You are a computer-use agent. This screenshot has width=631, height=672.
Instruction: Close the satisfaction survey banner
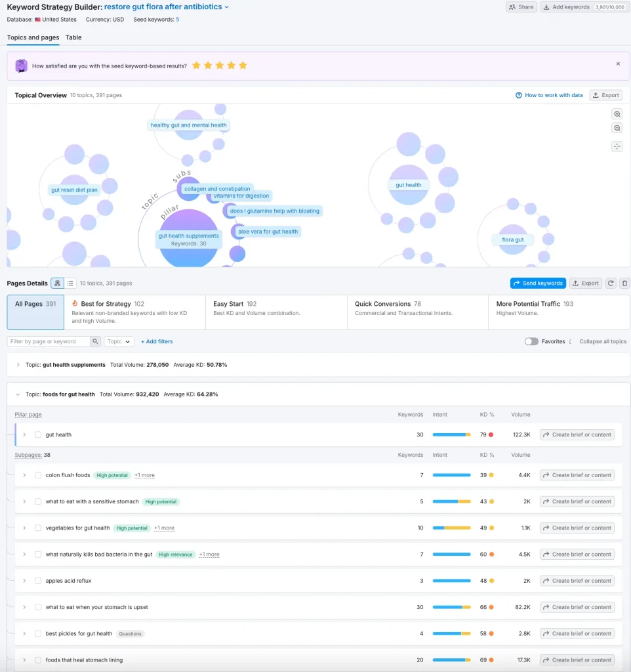(x=618, y=64)
